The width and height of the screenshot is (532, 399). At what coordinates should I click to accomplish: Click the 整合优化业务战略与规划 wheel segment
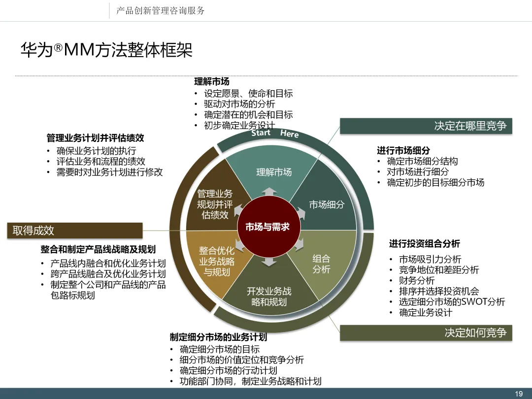[x=216, y=261]
